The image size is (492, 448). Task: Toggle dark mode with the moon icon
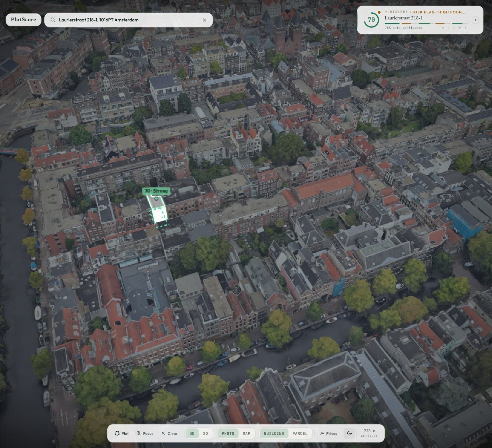[x=349, y=433]
